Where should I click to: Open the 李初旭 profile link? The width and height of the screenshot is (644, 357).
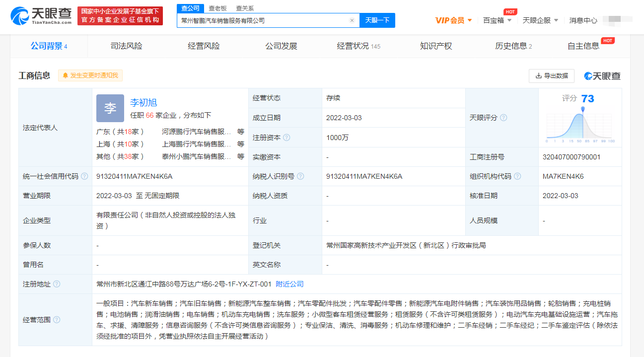pyautogui.click(x=143, y=103)
